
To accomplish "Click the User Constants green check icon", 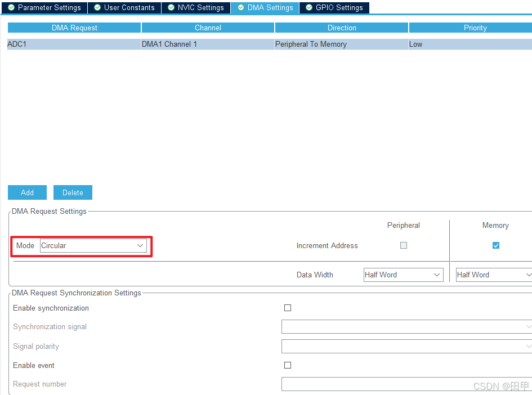I will 97,7.
